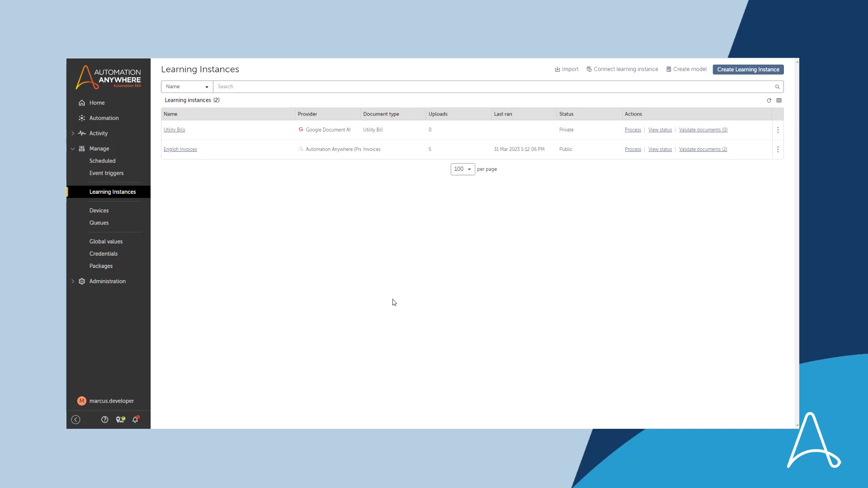The image size is (868, 488).
Task: Open Event triggers page
Action: point(106,173)
